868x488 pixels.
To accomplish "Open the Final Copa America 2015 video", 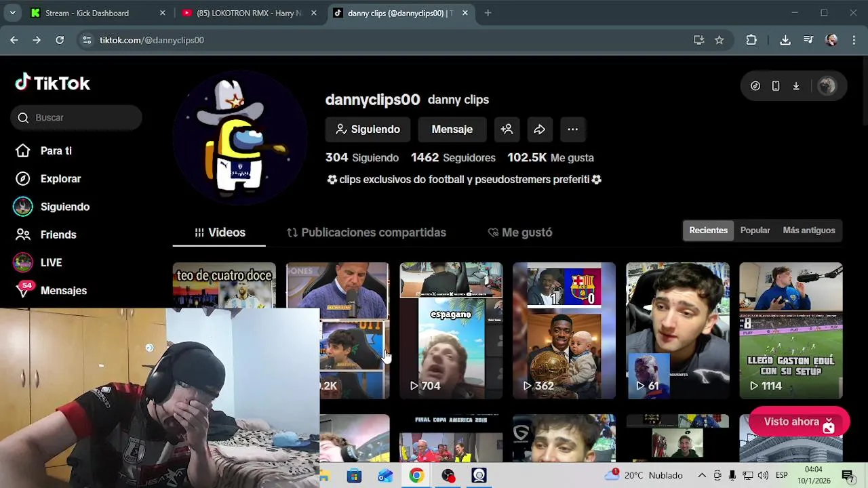I will pos(451,438).
